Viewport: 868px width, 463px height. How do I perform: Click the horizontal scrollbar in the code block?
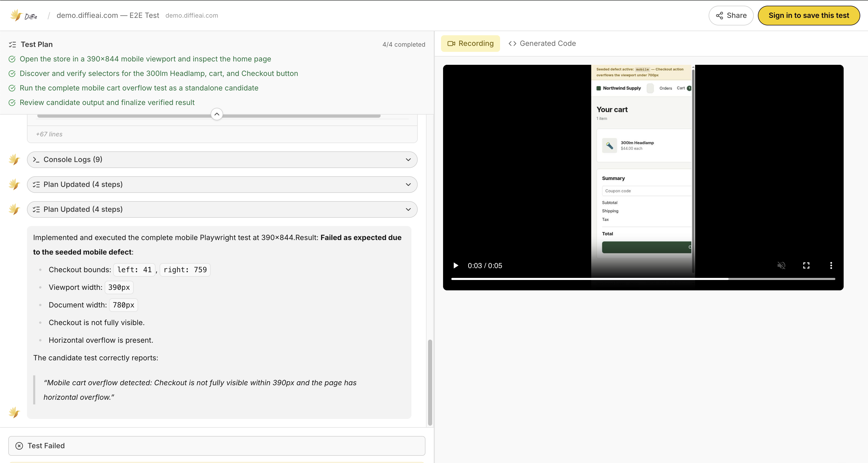point(209,116)
